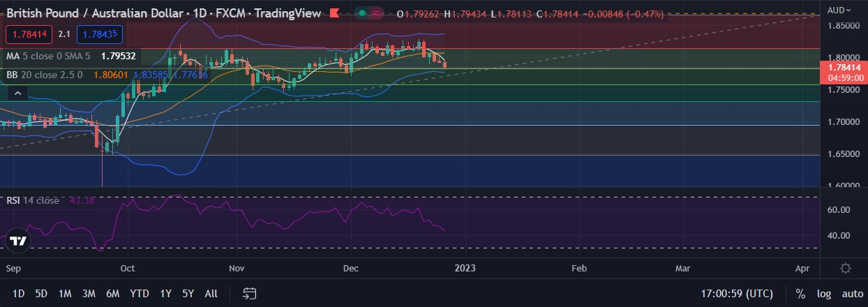Click the current price label 1.78414

[844, 68]
